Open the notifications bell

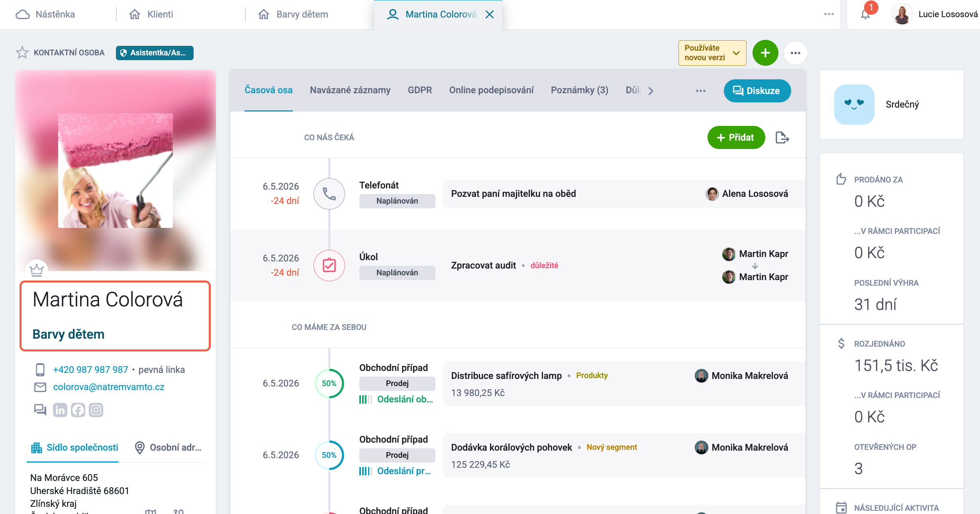(x=865, y=14)
